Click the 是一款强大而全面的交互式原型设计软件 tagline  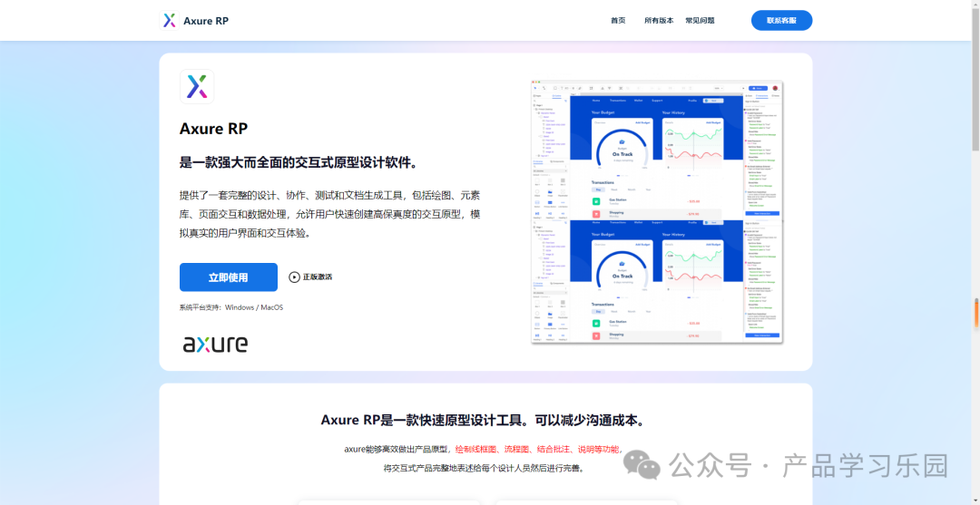[299, 163]
